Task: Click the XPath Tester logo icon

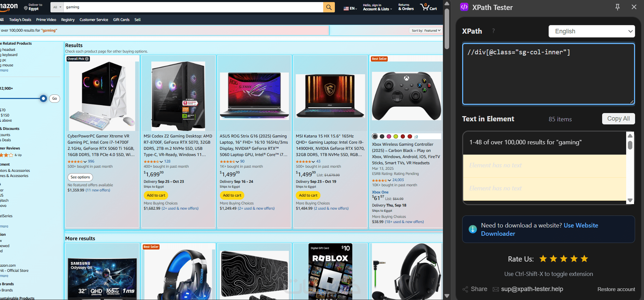Action: coord(464,7)
